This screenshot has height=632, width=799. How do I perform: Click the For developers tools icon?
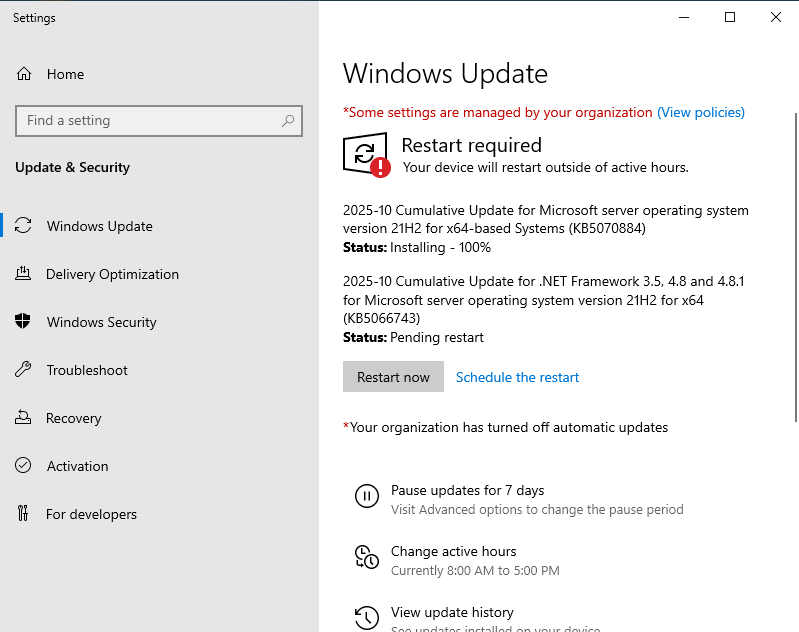[x=23, y=513]
